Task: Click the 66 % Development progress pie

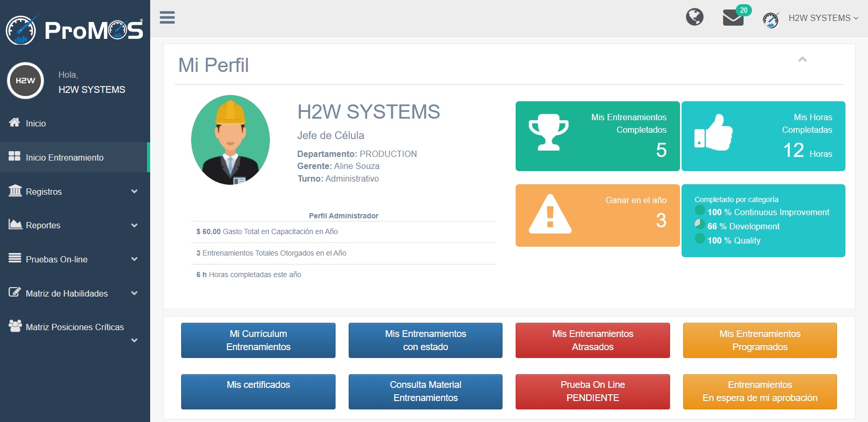Action: coord(699,224)
